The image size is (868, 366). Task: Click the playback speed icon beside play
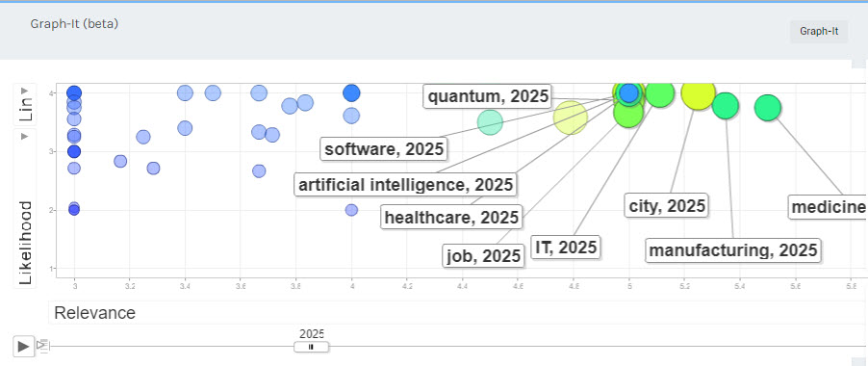42,346
